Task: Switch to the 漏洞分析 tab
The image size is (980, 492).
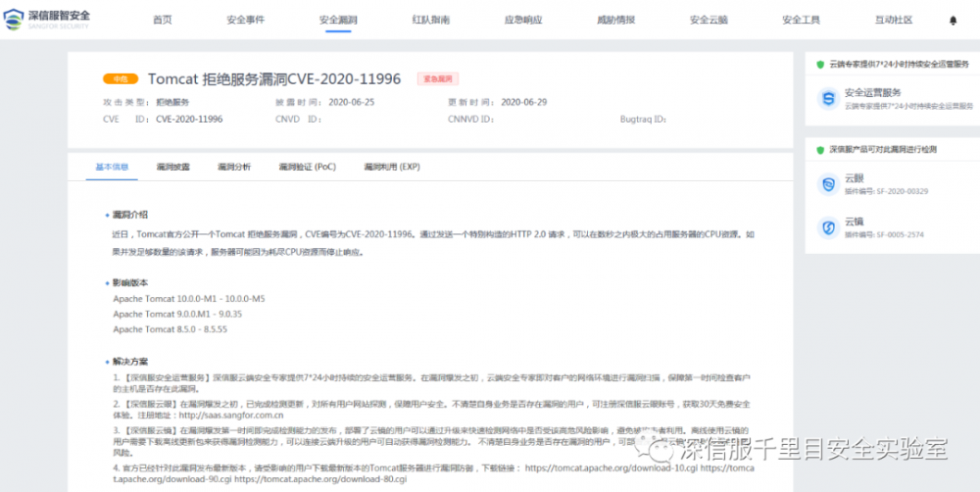Action: click(x=234, y=167)
